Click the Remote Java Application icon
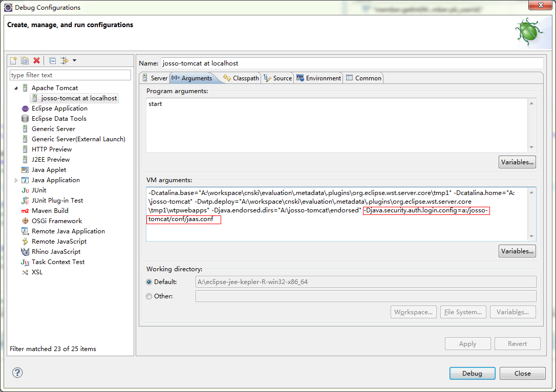The height and width of the screenshot is (392, 556). [25, 231]
